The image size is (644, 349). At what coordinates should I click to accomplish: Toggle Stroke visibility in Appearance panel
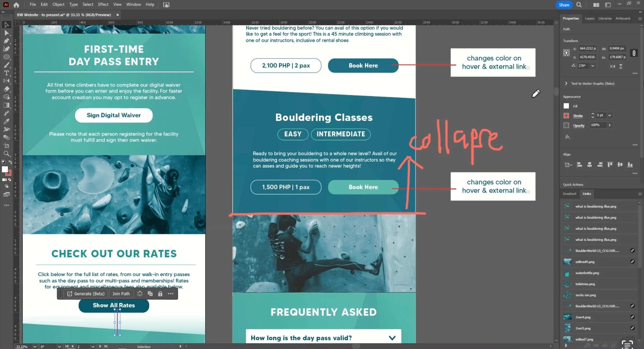(x=566, y=115)
